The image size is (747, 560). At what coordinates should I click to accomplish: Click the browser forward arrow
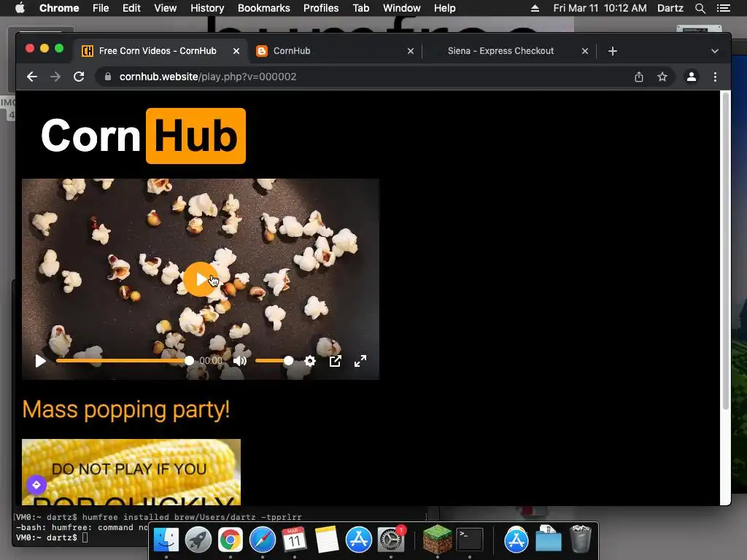(x=55, y=77)
